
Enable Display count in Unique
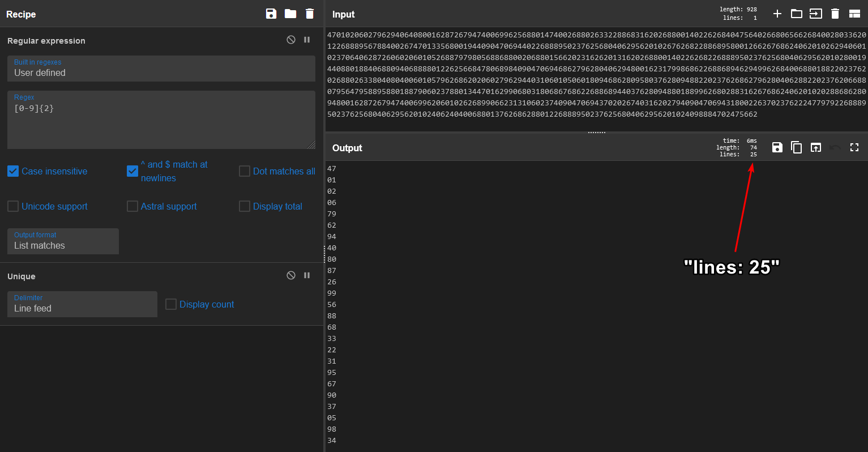pos(171,304)
